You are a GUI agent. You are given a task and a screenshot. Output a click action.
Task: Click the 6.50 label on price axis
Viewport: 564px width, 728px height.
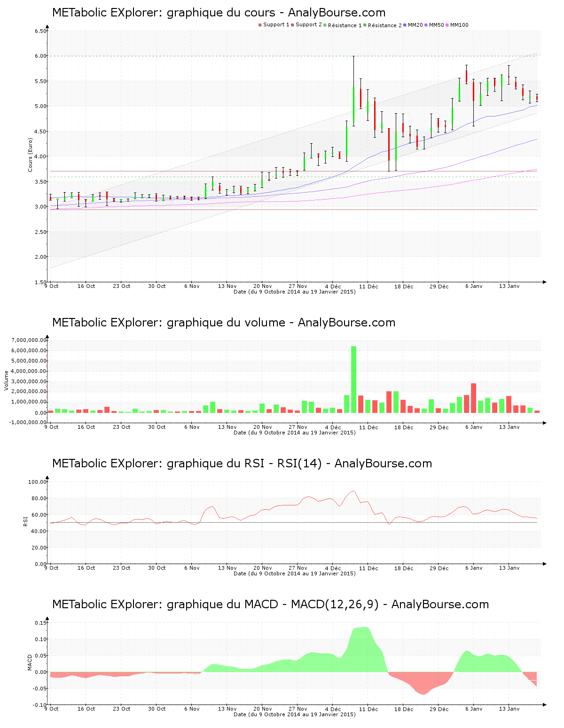(x=40, y=31)
